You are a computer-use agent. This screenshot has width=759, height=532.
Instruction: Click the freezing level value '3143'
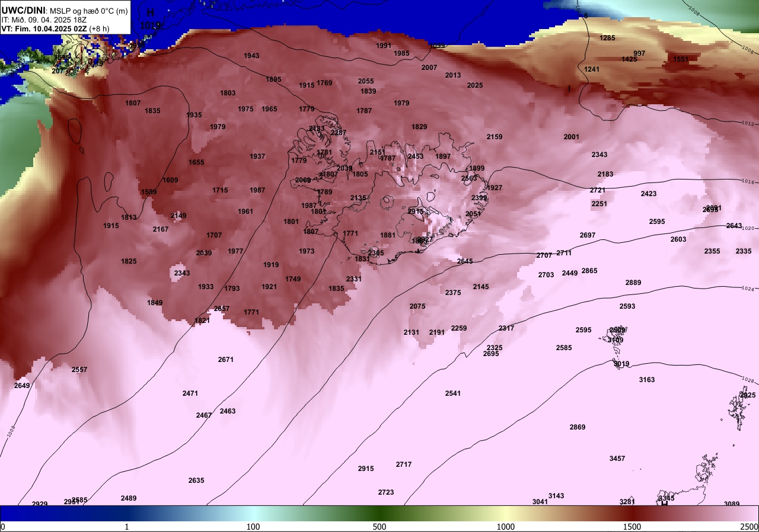[x=556, y=496]
